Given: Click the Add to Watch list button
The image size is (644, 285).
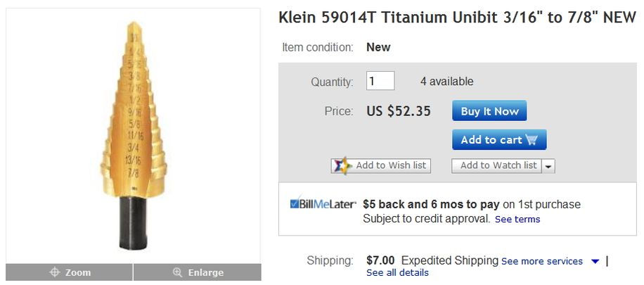Looking at the screenshot, I should click(496, 165).
